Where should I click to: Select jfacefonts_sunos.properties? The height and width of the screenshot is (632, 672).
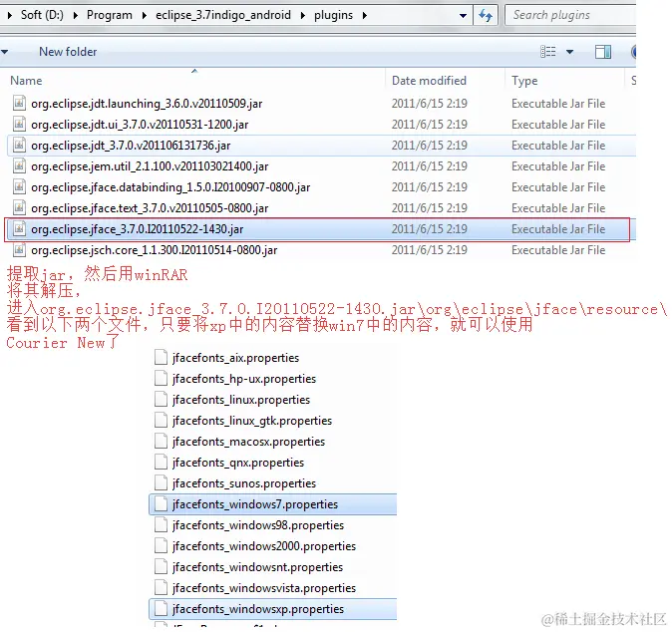pyautogui.click(x=244, y=483)
